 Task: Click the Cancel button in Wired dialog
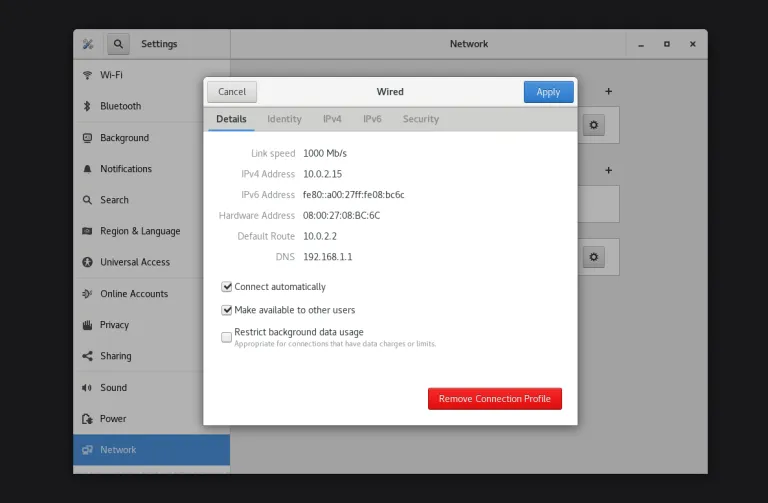tap(232, 92)
